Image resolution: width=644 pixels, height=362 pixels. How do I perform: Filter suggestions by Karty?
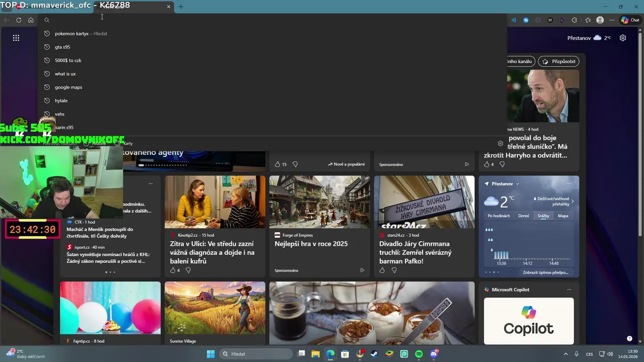(124, 143)
